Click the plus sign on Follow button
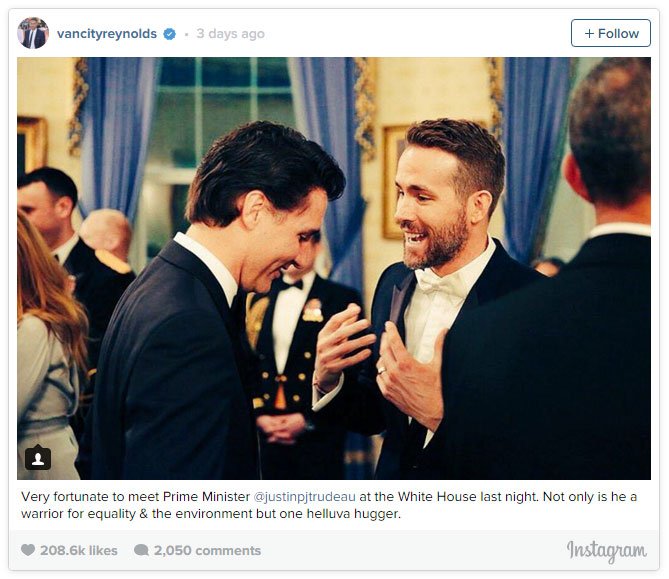This screenshot has height=579, width=669. pyautogui.click(x=589, y=33)
